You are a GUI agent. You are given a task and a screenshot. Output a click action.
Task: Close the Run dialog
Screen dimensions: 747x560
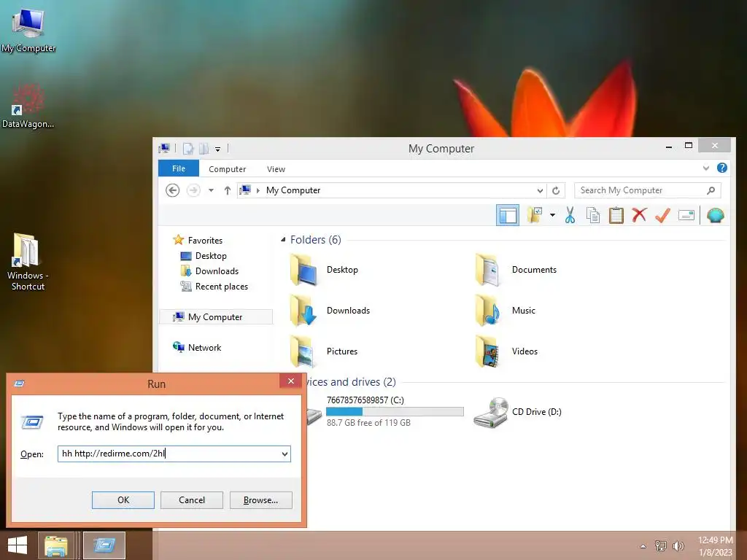pos(290,381)
